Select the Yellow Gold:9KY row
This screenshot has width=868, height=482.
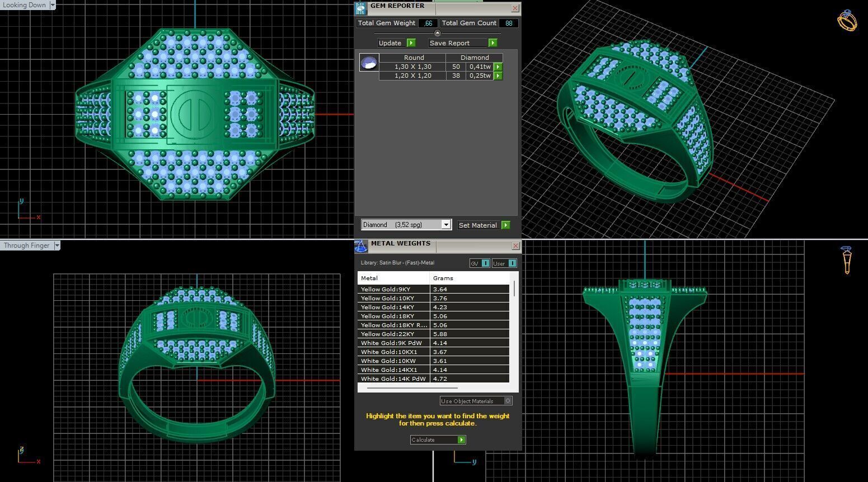[x=434, y=289]
